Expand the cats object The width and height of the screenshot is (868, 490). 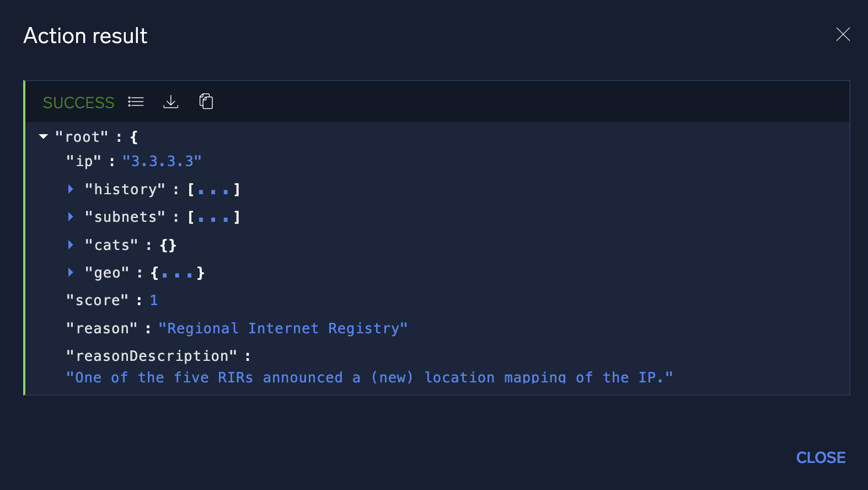pos(71,244)
